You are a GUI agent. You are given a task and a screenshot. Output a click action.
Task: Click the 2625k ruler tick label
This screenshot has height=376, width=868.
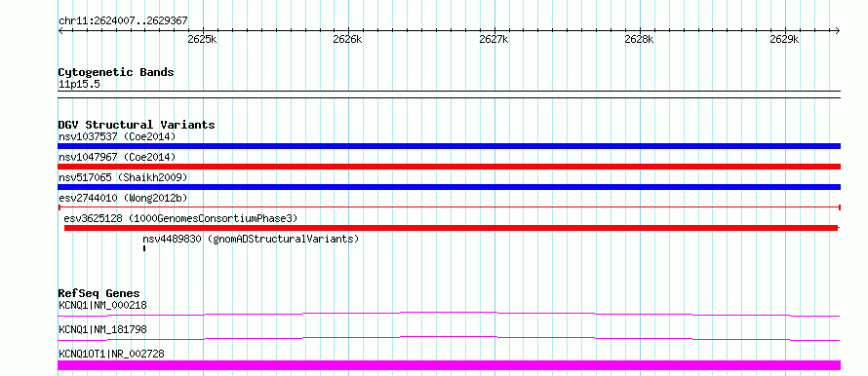(203, 40)
